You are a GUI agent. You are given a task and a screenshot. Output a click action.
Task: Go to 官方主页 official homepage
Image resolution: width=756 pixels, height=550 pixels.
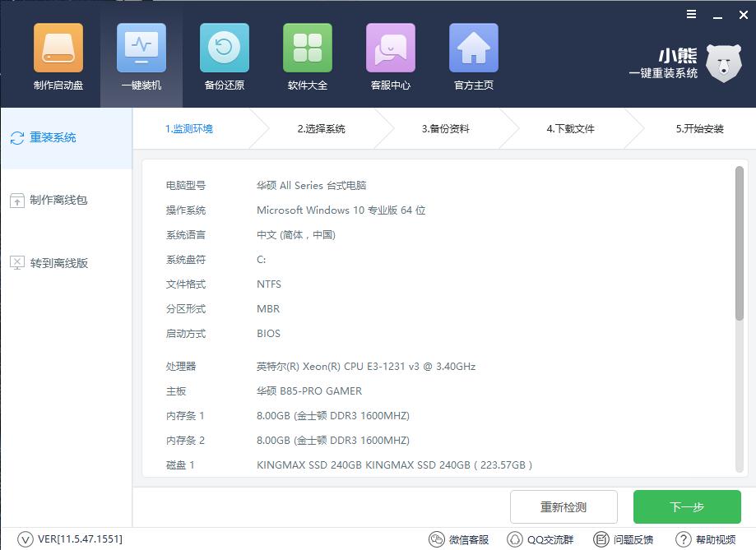pyautogui.click(x=474, y=57)
